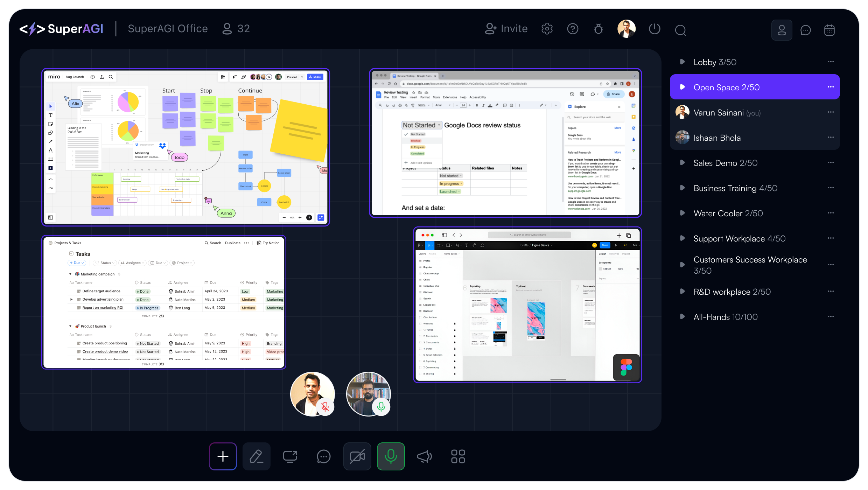
Task: Click the 32 members count
Action: [x=236, y=29]
